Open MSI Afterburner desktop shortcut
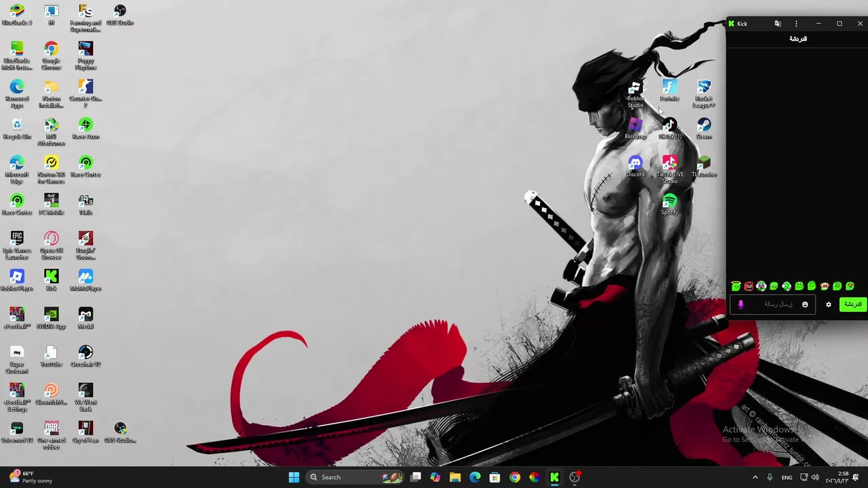The width and height of the screenshot is (868, 488). pyautogui.click(x=52, y=131)
